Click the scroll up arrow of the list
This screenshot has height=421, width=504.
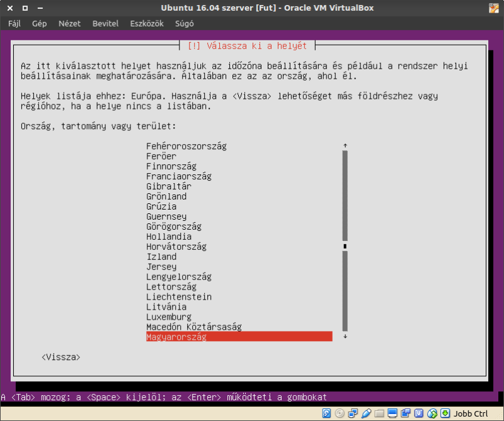[345, 146]
